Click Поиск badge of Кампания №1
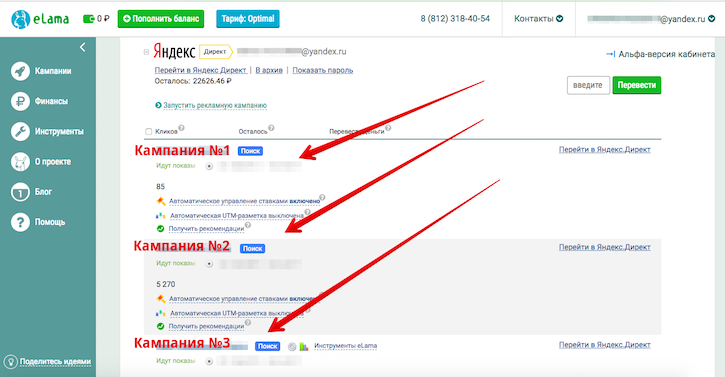725x377 pixels. tap(250, 151)
